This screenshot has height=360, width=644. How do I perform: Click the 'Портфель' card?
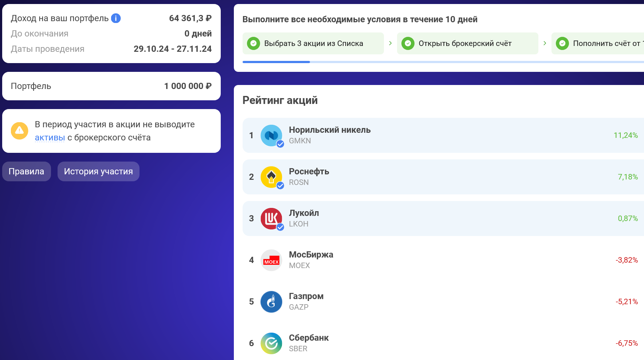(x=111, y=86)
